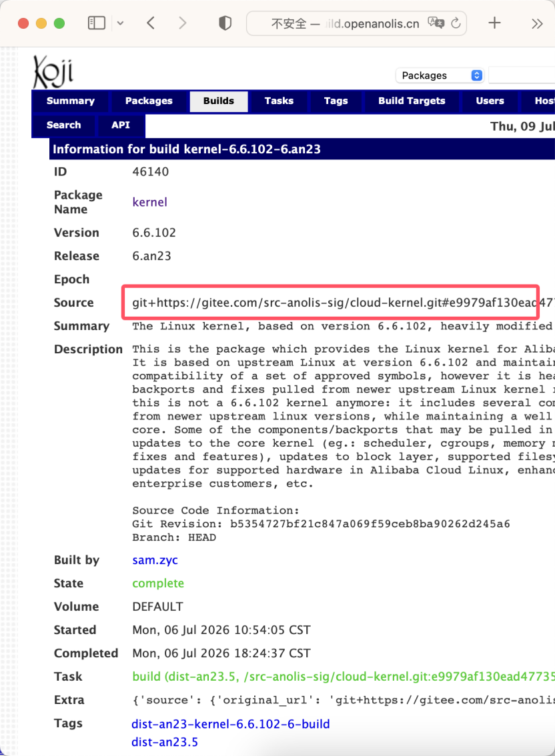Image resolution: width=555 pixels, height=756 pixels.
Task: Click the date text Thu, 09 Jul
Action: tap(523, 126)
